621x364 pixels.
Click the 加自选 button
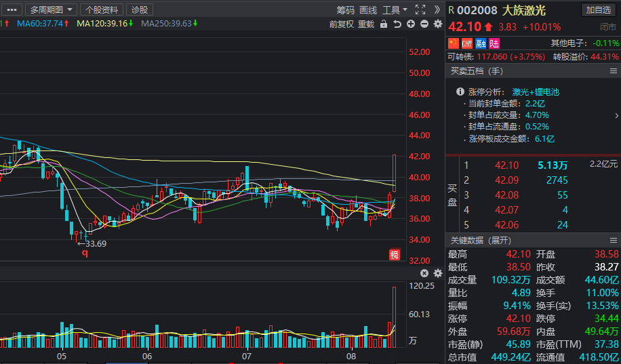[x=599, y=10]
